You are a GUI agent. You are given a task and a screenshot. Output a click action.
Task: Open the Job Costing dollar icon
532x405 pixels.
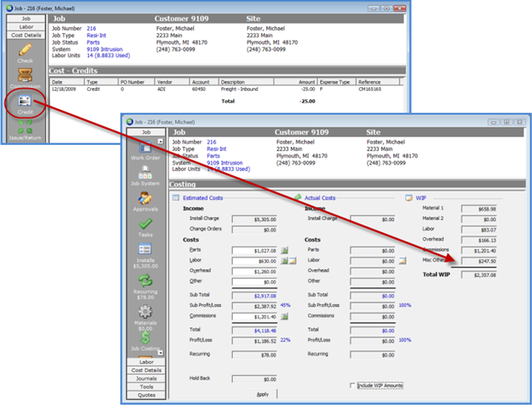[x=145, y=337]
